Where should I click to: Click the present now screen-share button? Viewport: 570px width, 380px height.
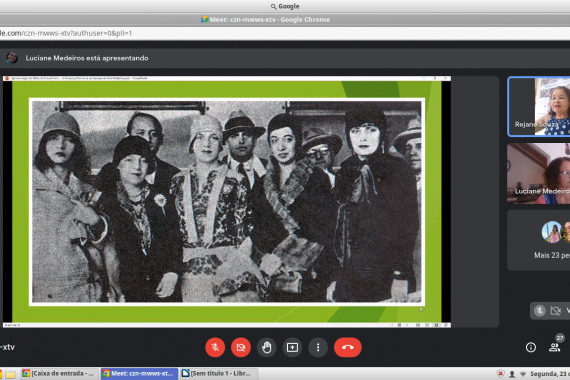(292, 347)
